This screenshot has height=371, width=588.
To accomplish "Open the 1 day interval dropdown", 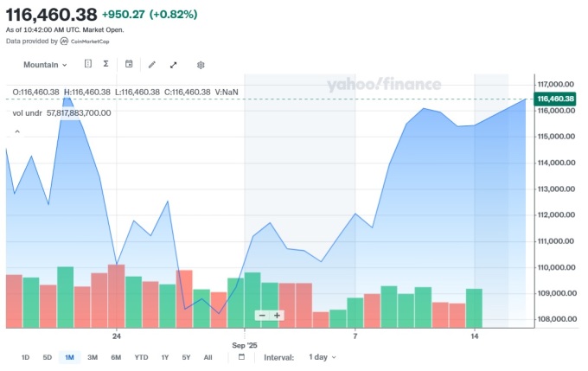I will point(322,357).
